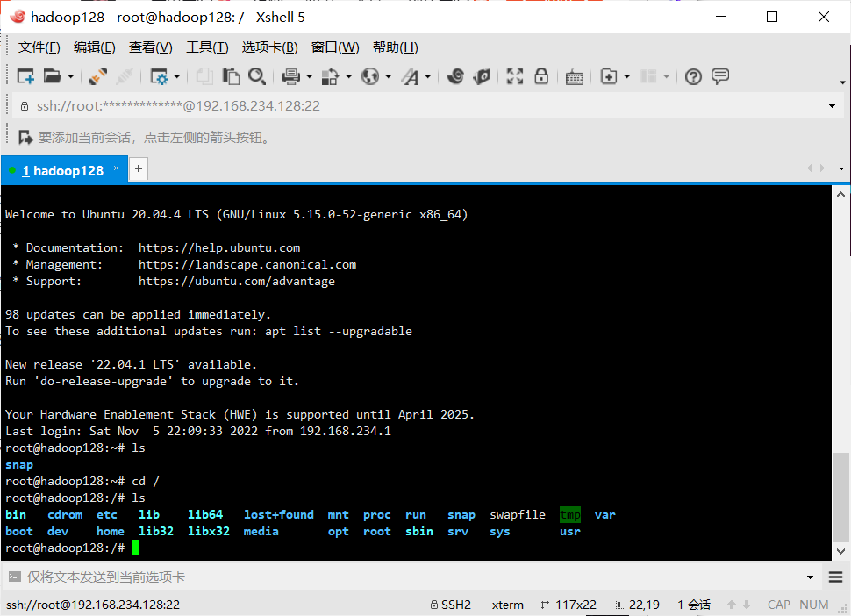
Task: Open the 帮助(H) menu
Action: point(395,47)
